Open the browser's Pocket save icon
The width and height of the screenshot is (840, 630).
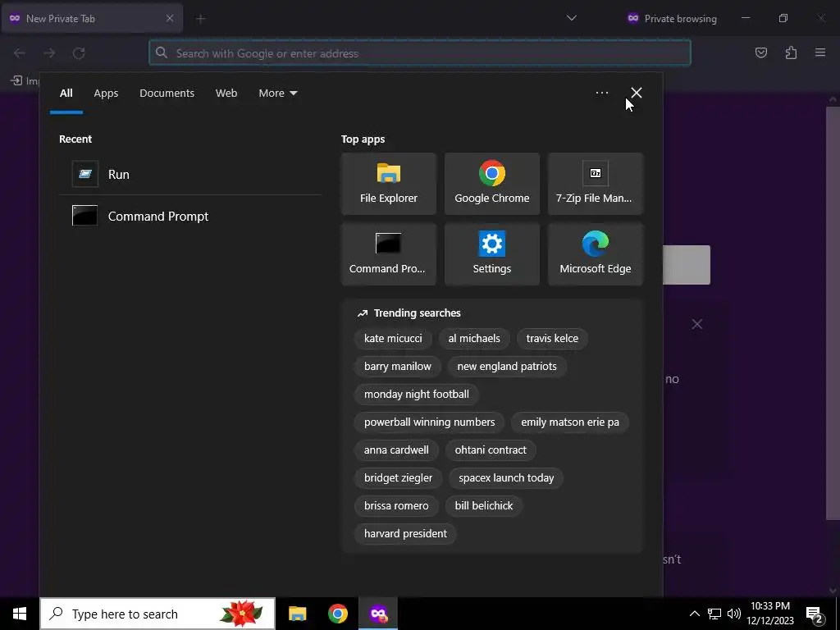click(760, 52)
